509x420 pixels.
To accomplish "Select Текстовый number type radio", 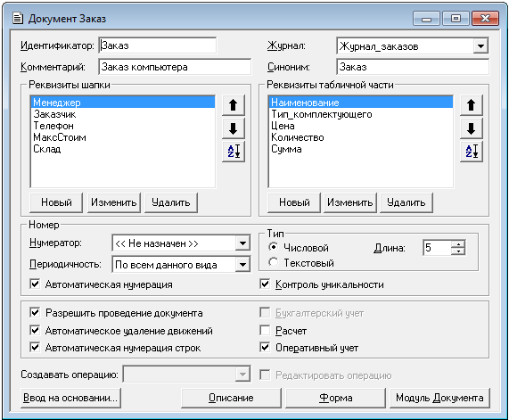I will pyautogui.click(x=274, y=262).
